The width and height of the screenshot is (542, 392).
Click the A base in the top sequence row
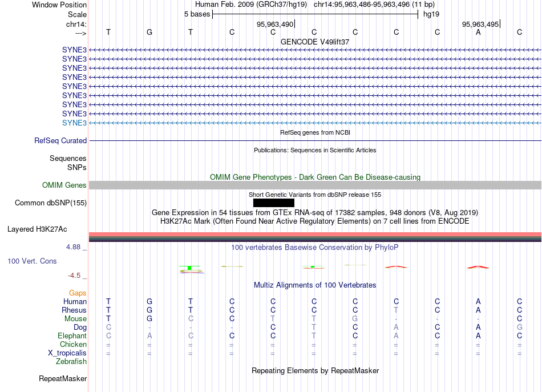pos(478,32)
